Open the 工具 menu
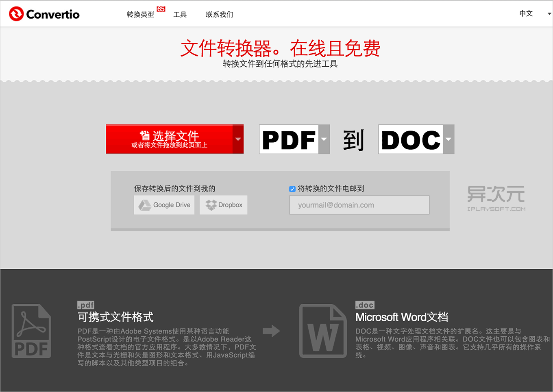The image size is (553, 392). [x=180, y=14]
